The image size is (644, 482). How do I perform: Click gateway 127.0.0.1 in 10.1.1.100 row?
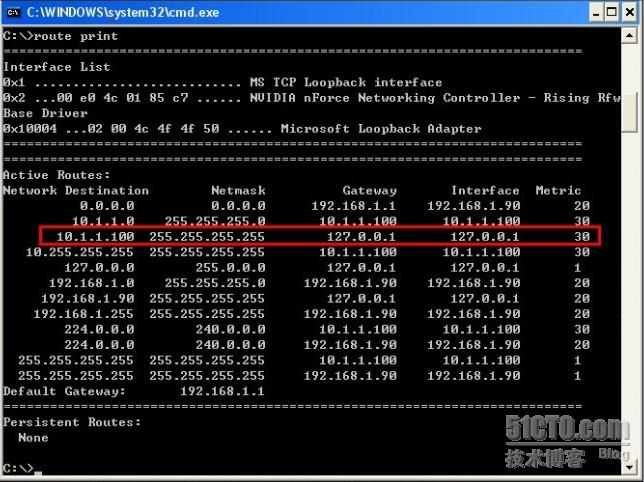coord(361,236)
